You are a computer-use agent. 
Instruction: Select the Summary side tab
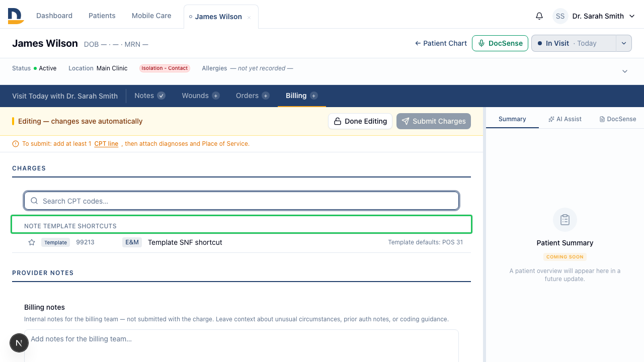[x=512, y=119]
